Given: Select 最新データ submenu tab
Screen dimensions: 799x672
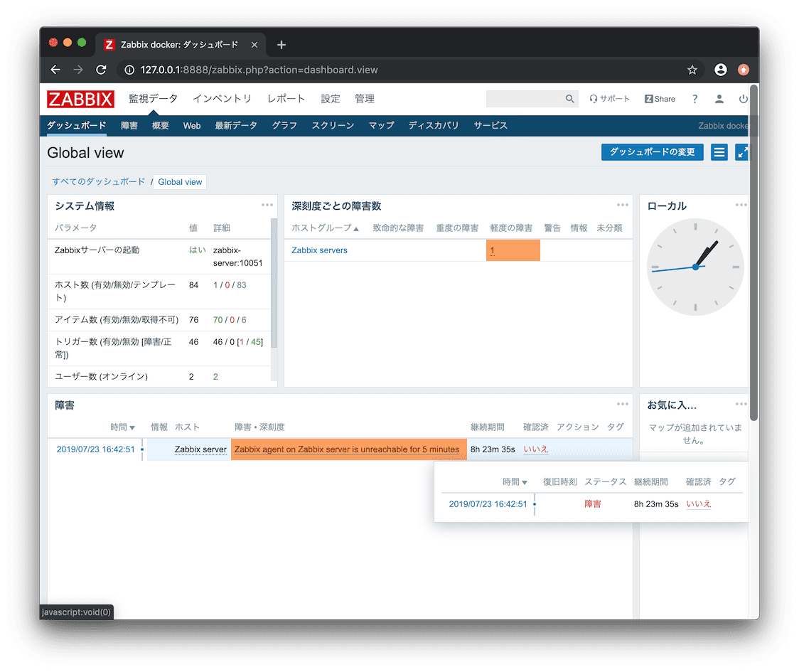Looking at the screenshot, I should (236, 125).
